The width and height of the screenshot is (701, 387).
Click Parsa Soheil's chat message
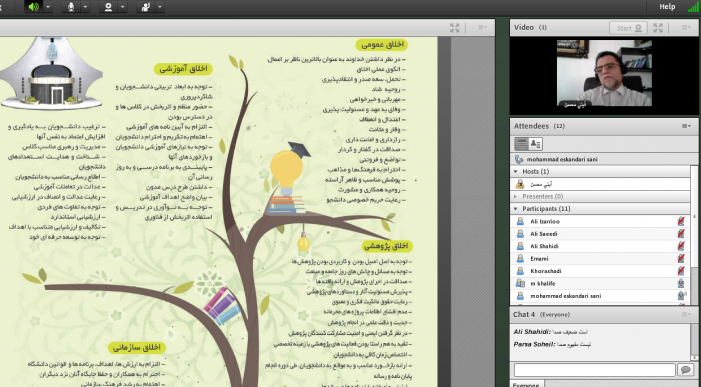pyautogui.click(x=552, y=345)
